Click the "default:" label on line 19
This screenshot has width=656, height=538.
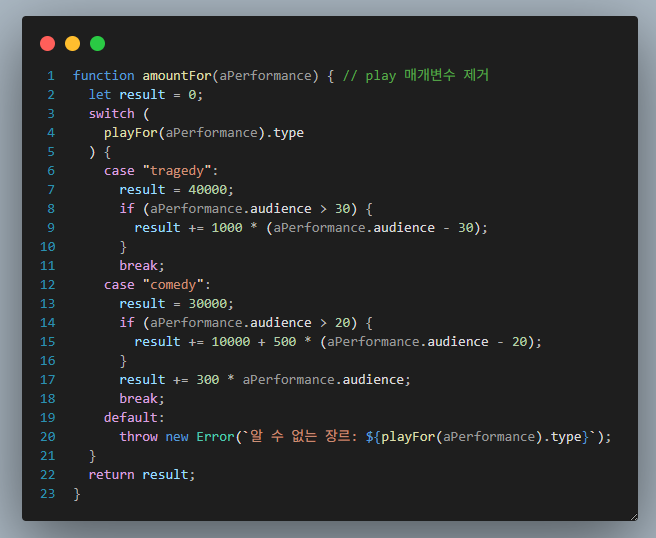[x=134, y=418]
